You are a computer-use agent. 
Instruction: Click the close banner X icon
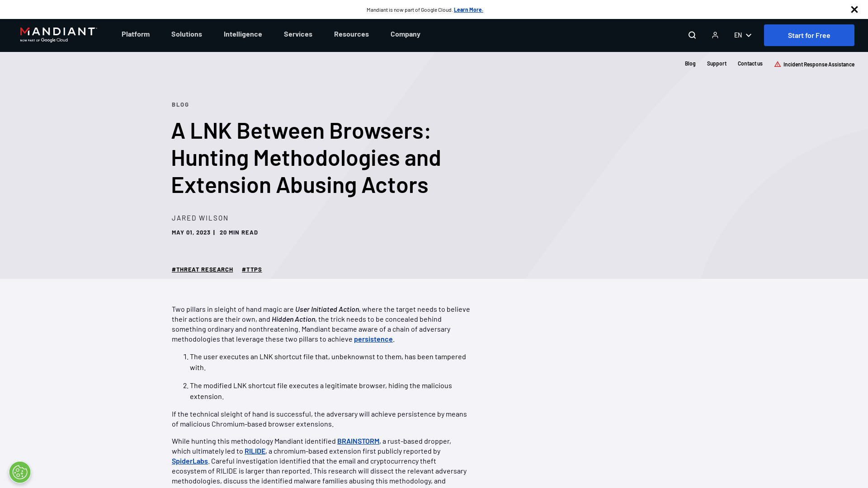pos(854,9)
